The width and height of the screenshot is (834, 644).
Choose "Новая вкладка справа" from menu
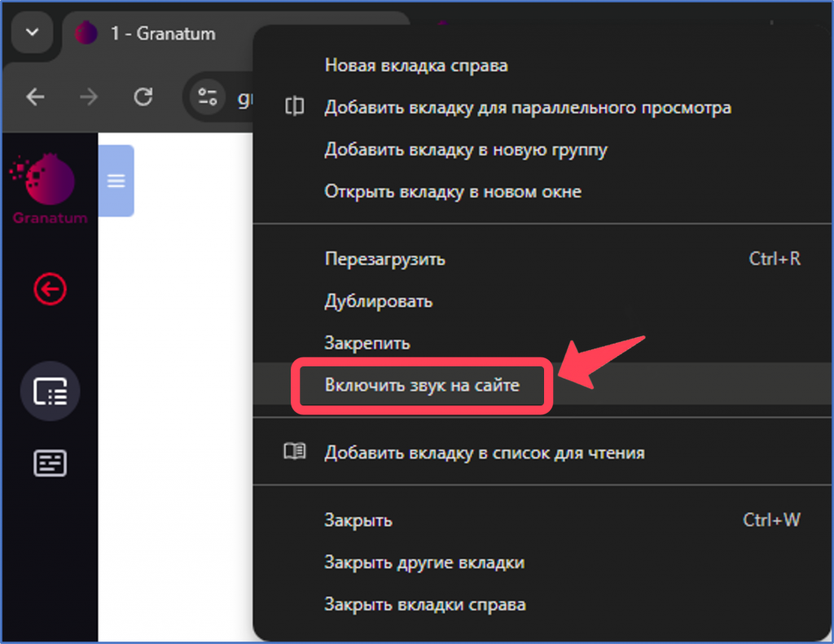click(x=415, y=66)
